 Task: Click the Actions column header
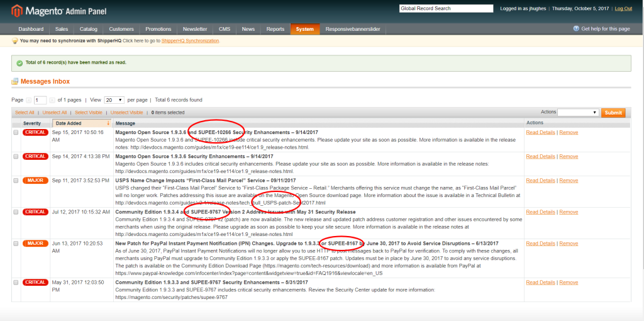[x=535, y=123]
